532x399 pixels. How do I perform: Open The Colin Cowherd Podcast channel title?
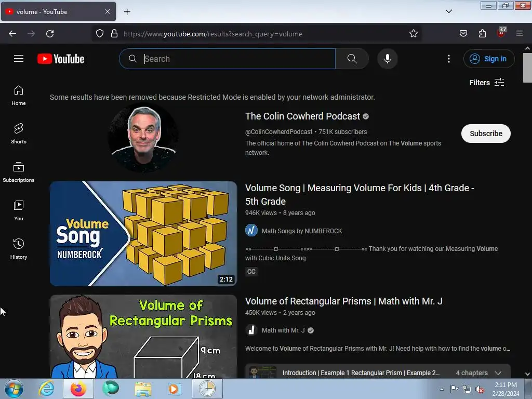tap(303, 116)
